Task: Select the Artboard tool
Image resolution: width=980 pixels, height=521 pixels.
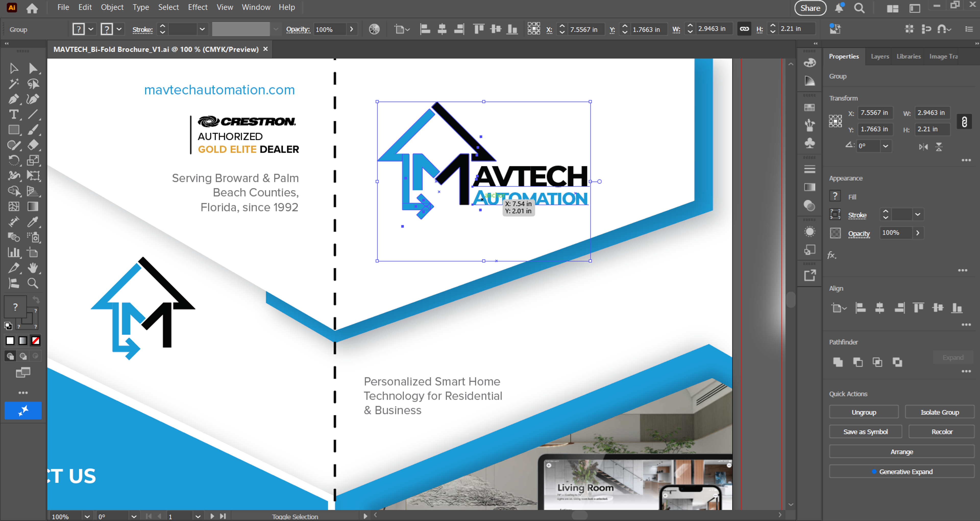Action: (x=33, y=252)
